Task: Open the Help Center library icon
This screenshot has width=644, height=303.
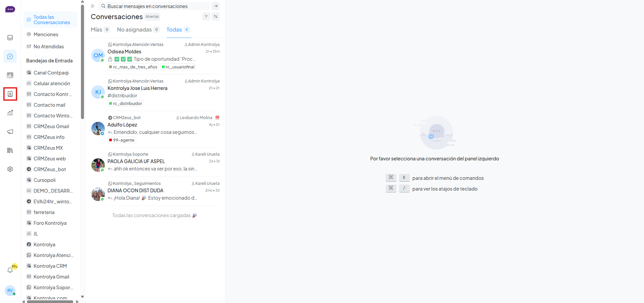Action: click(10, 150)
